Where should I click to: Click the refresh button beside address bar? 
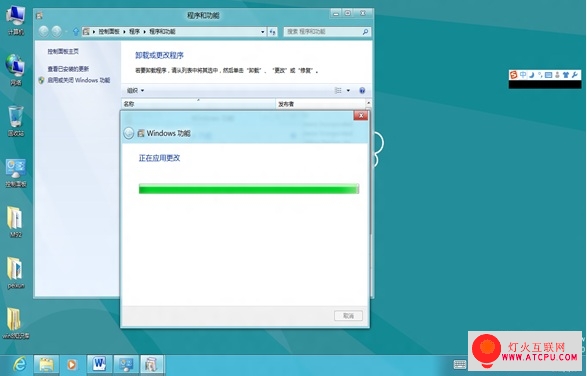click(273, 32)
